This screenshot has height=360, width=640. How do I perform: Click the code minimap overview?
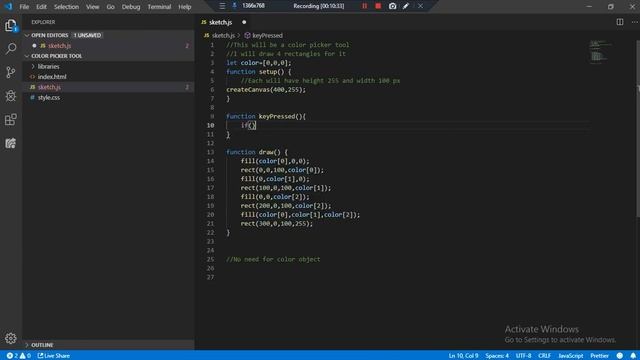point(600,51)
